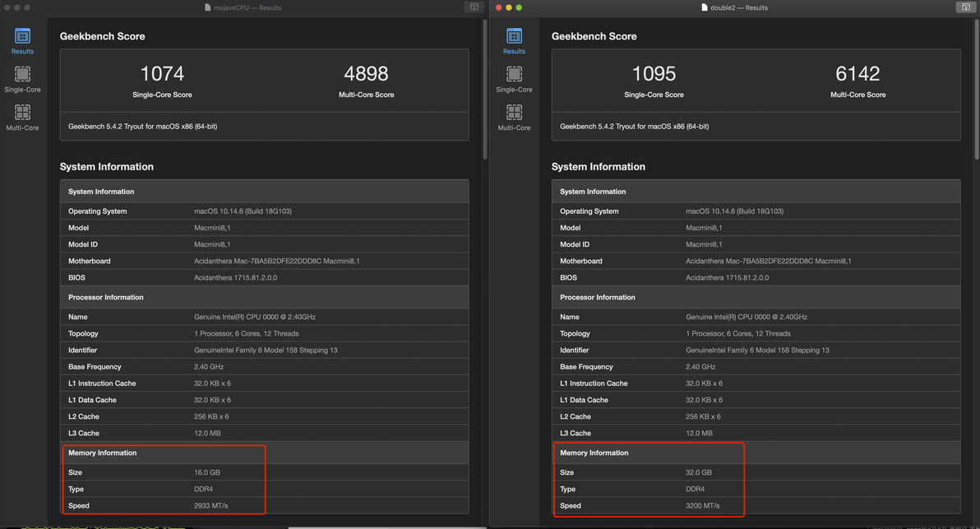Click L1 Instruction Cache row in mojaveCPU window
The width and height of the screenshot is (980, 529).
click(x=265, y=383)
